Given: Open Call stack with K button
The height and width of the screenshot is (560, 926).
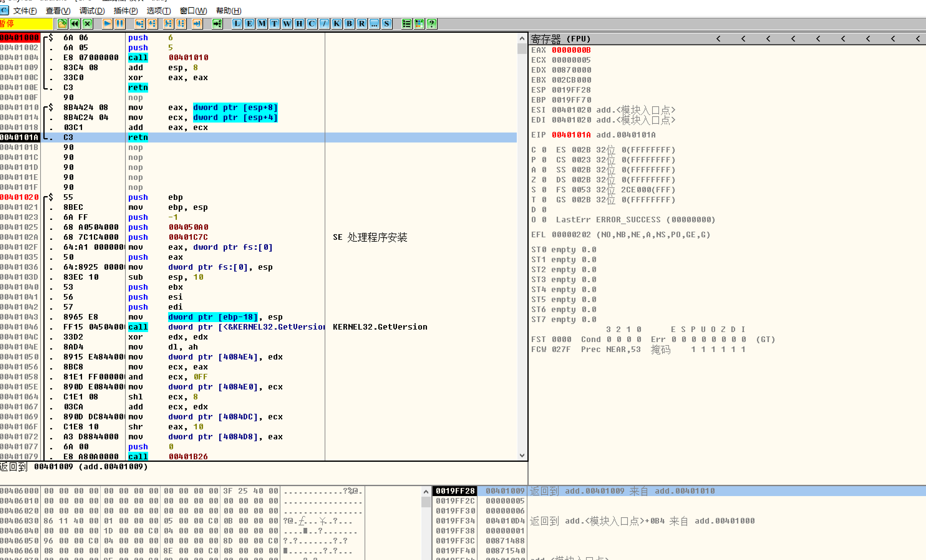Looking at the screenshot, I should pos(337,24).
